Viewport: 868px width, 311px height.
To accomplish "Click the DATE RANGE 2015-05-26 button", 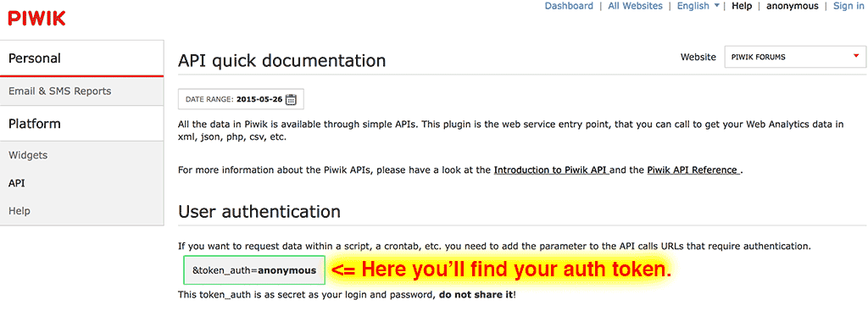I will [x=241, y=100].
